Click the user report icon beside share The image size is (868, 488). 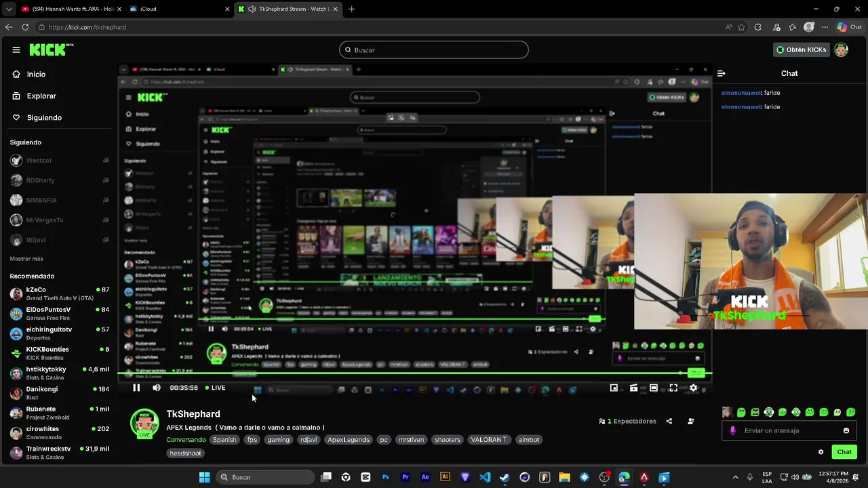690,422
